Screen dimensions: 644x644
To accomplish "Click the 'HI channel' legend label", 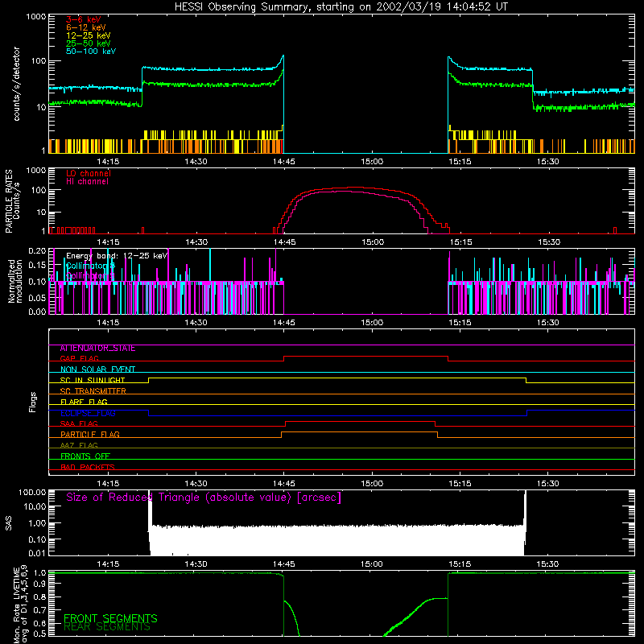I will click(x=87, y=182).
